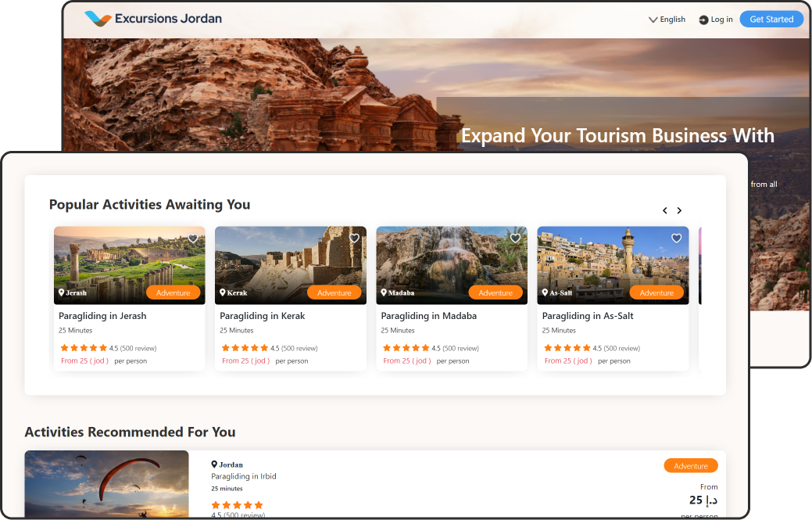This screenshot has height=520, width=812.
Task: Add Paragliding in Madaba to favorites
Action: pos(515,238)
